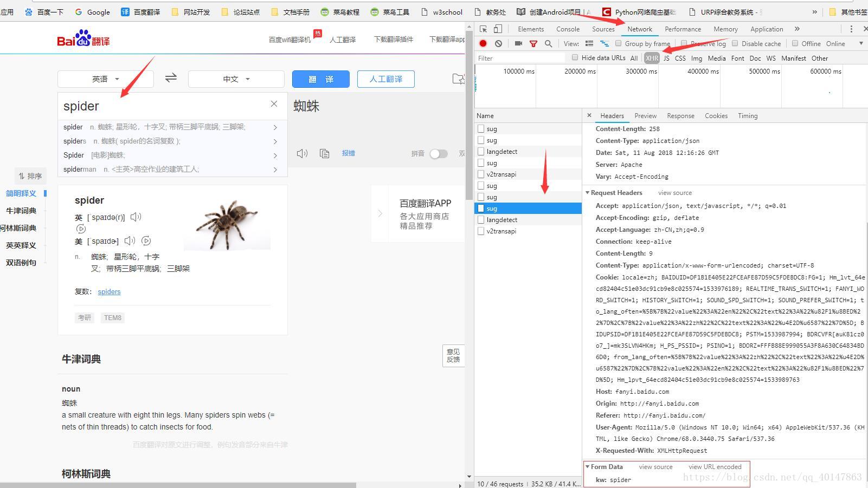The image size is (868, 488).
Task: Click the horizontal scrollbar at page bottom
Action: 179,485
